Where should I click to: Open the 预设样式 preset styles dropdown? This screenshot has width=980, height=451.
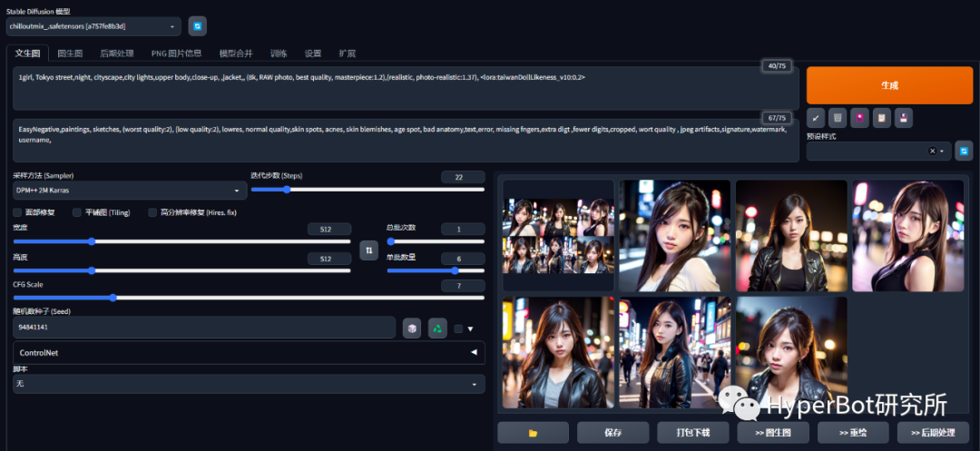point(879,151)
